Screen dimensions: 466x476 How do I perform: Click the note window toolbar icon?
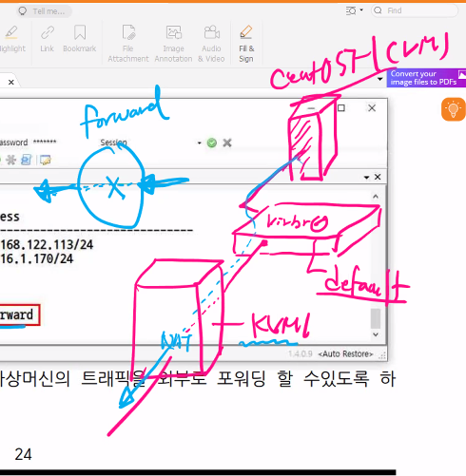tap(46, 160)
